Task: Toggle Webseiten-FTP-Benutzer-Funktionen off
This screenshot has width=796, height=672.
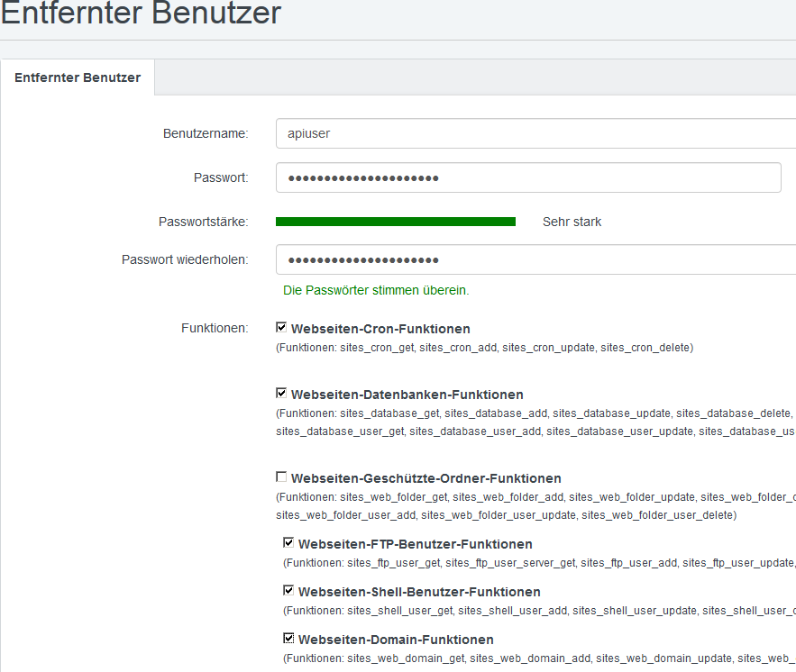Action: click(288, 541)
